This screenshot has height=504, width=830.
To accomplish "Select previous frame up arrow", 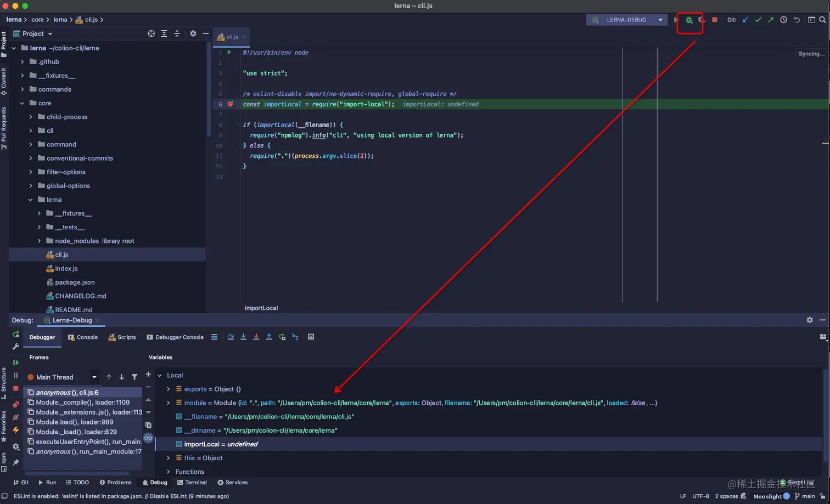I will point(109,377).
